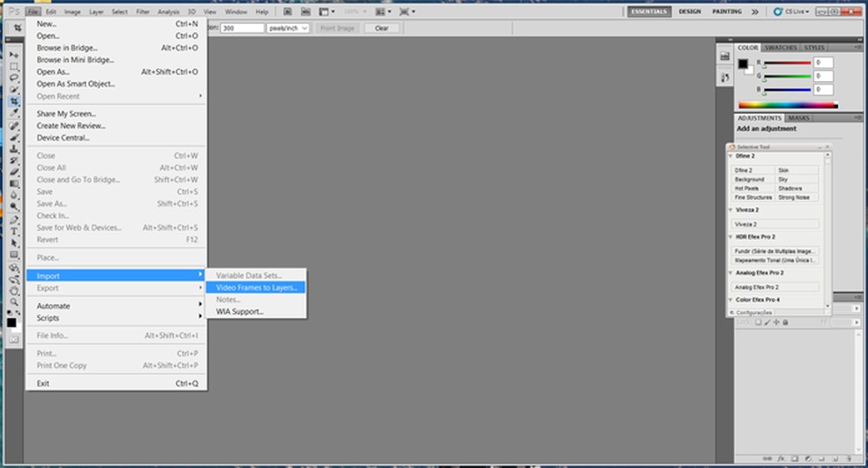Select the Rectangle shape tool

click(x=14, y=255)
